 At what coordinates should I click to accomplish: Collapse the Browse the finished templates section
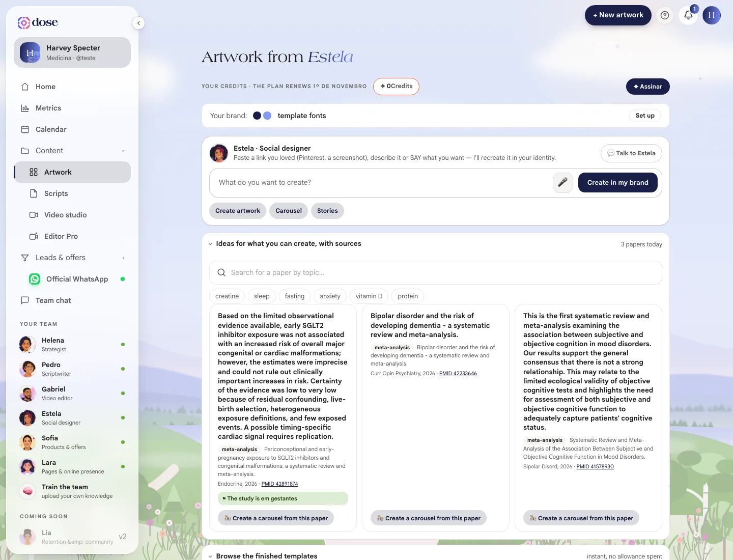(x=210, y=556)
